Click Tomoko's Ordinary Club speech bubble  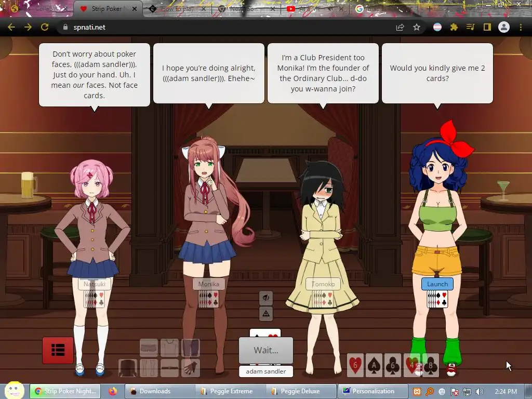[x=323, y=73]
